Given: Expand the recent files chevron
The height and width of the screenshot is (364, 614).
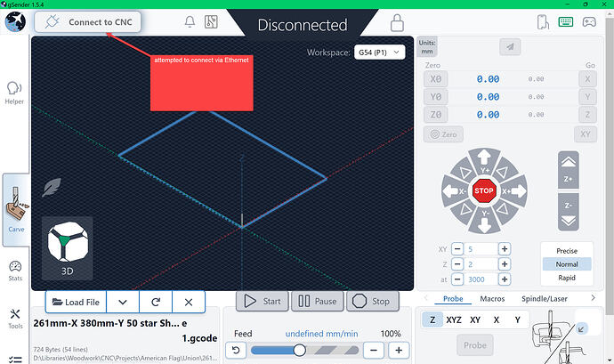Looking at the screenshot, I should click(x=123, y=302).
